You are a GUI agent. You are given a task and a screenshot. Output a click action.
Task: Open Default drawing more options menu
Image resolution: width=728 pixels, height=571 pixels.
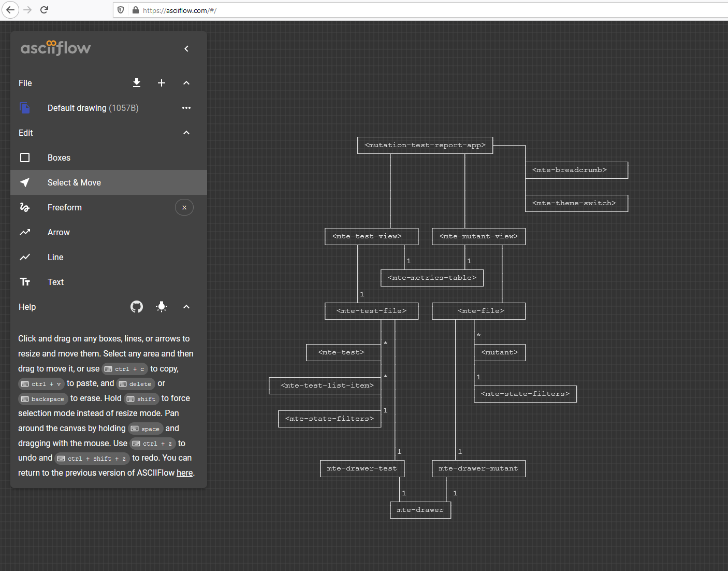(186, 108)
